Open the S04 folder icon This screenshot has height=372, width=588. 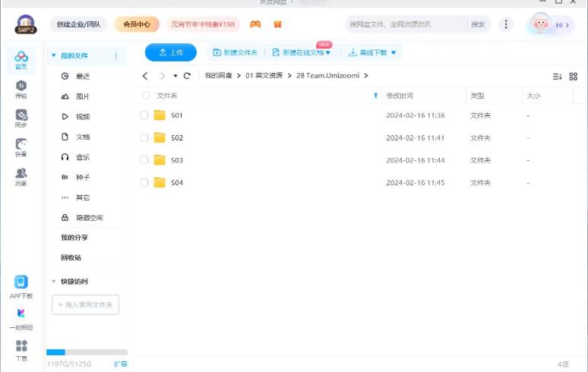pyautogui.click(x=160, y=182)
